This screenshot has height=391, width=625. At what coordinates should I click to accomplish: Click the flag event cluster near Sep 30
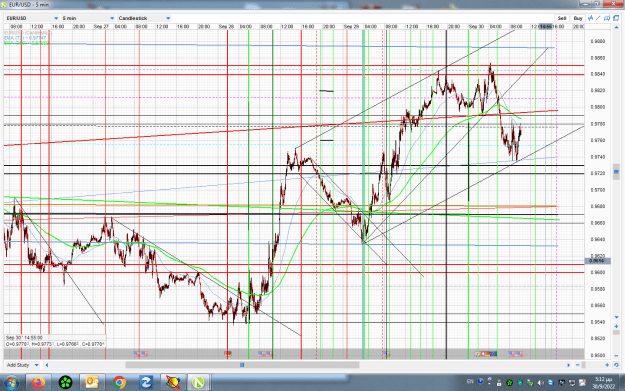point(486,353)
